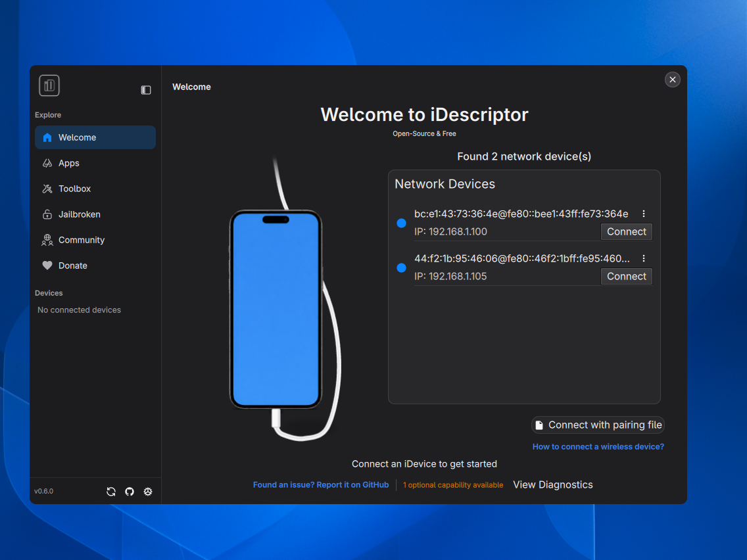Click the iPhone illustration image
The height and width of the screenshot is (560, 747).
tap(285, 299)
